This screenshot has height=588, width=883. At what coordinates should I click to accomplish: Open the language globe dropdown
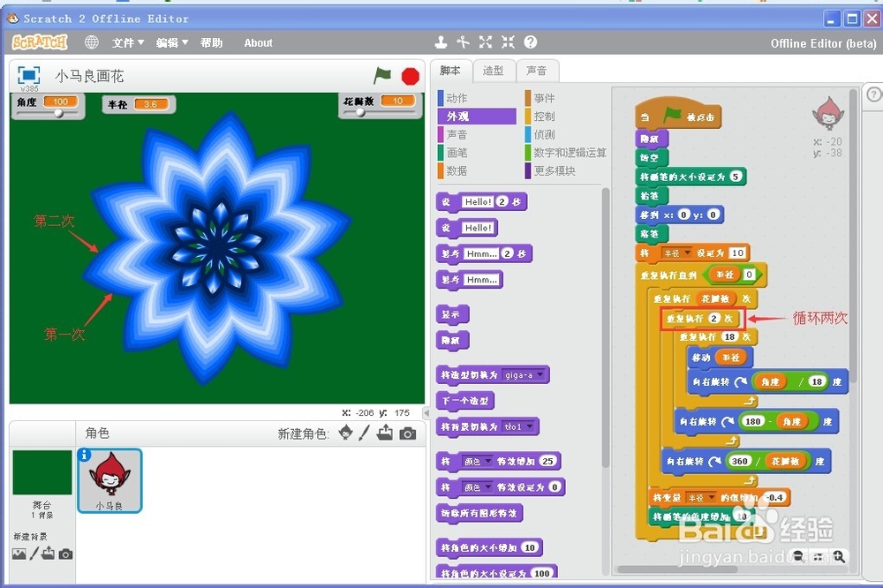point(91,41)
